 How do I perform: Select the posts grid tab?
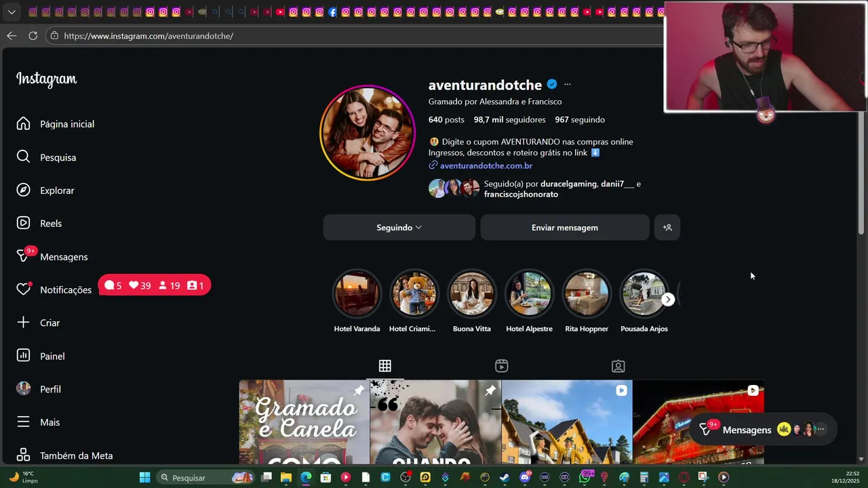[385, 366]
